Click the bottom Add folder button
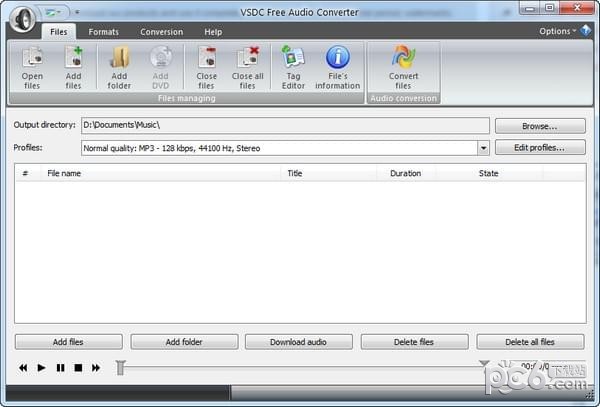This screenshot has height=407, width=600. (184, 342)
